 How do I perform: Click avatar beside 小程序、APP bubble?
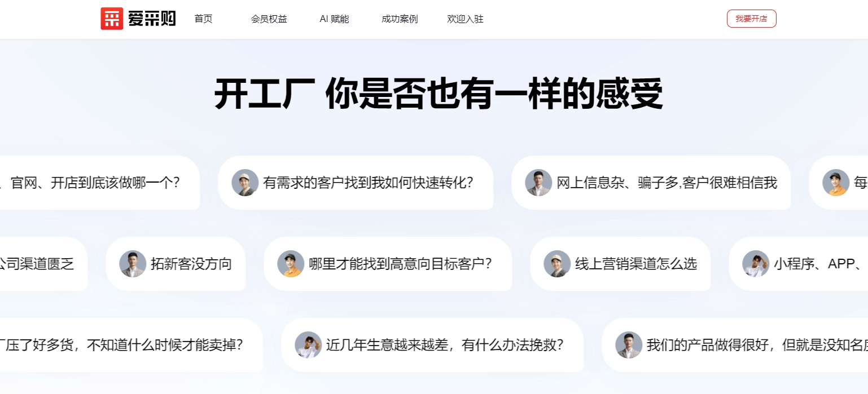(x=756, y=264)
